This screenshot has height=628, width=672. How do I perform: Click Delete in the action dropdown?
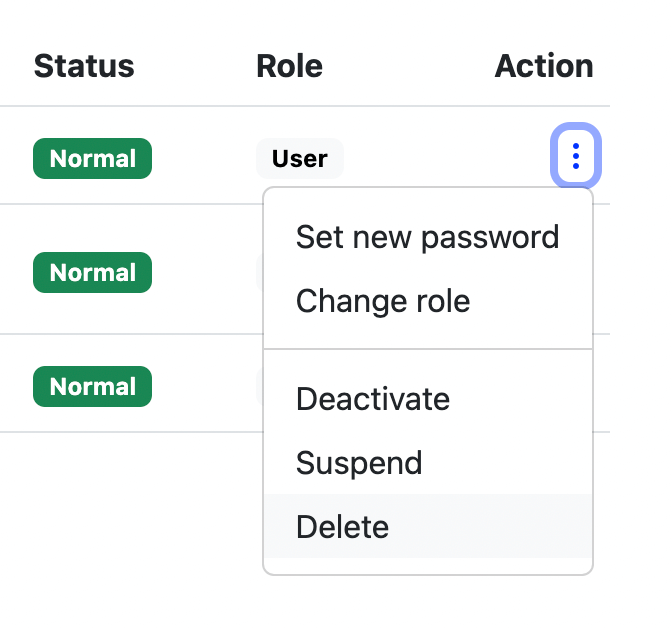click(342, 527)
